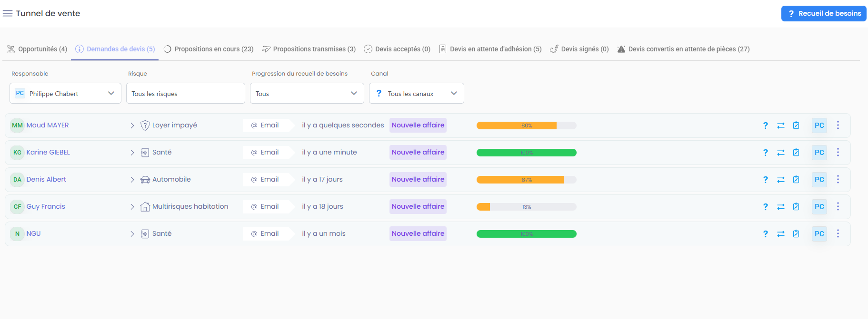This screenshot has height=319, width=868.
Task: Click the question mark icon in Guy Francis's row
Action: (766, 207)
